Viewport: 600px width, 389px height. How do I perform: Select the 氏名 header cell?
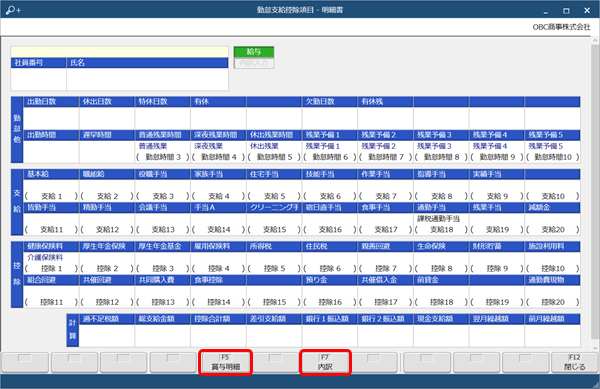147,63
